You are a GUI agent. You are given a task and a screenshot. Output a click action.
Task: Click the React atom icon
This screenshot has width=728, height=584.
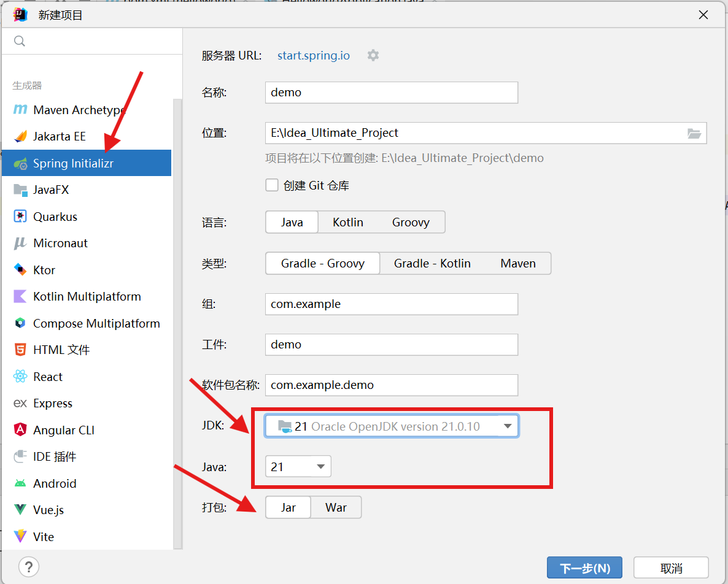click(20, 377)
